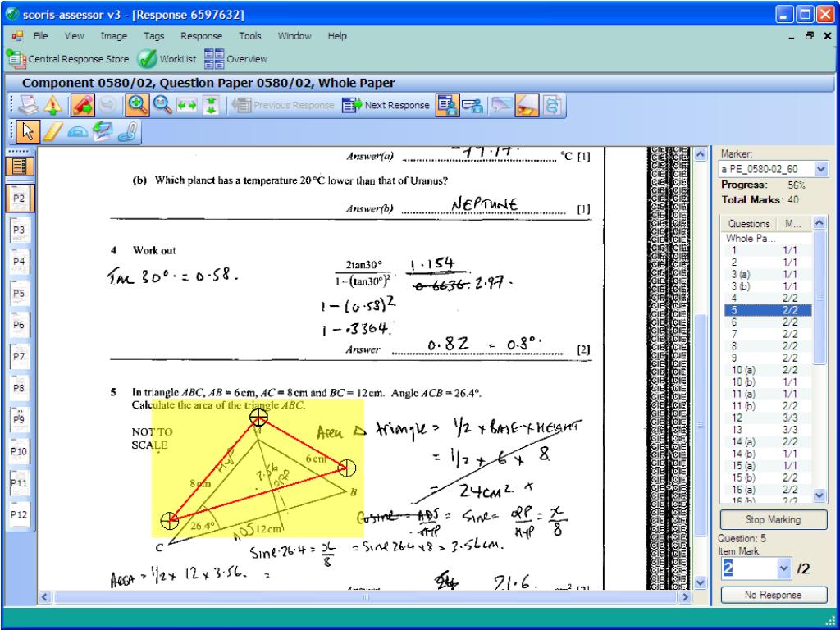Click the fit height arrows icon
840x630 pixels.
211,105
